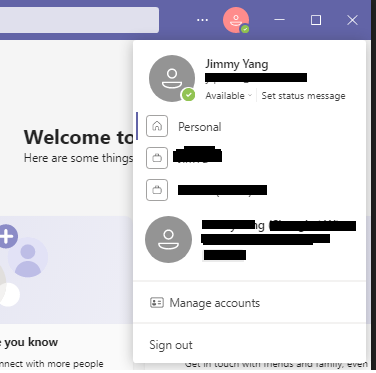Close the Teams window
The width and height of the screenshot is (376, 373).
[x=352, y=20]
